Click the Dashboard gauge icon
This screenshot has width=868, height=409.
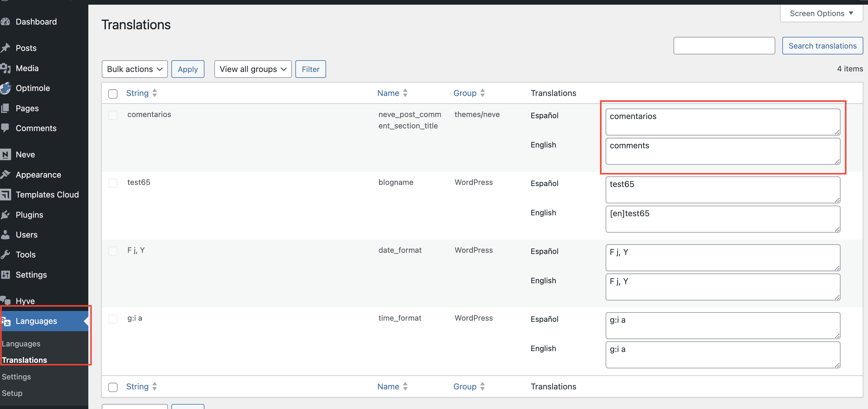pos(5,22)
